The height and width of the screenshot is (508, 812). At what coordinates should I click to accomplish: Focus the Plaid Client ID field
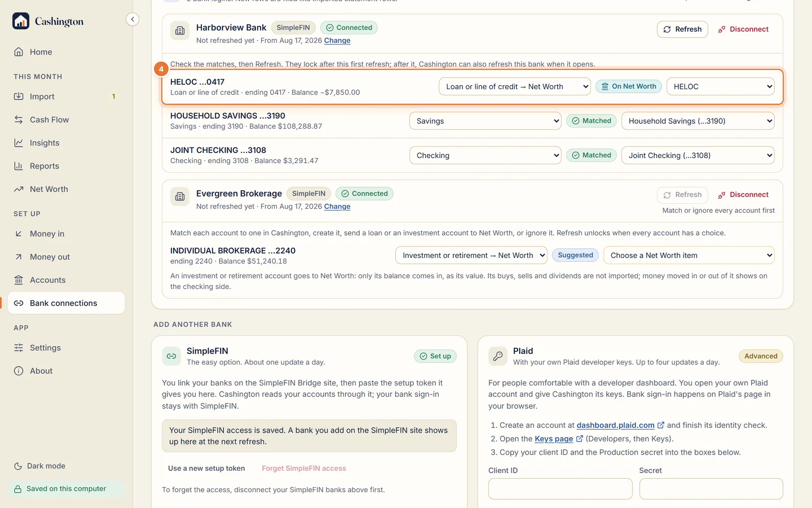pos(561,489)
